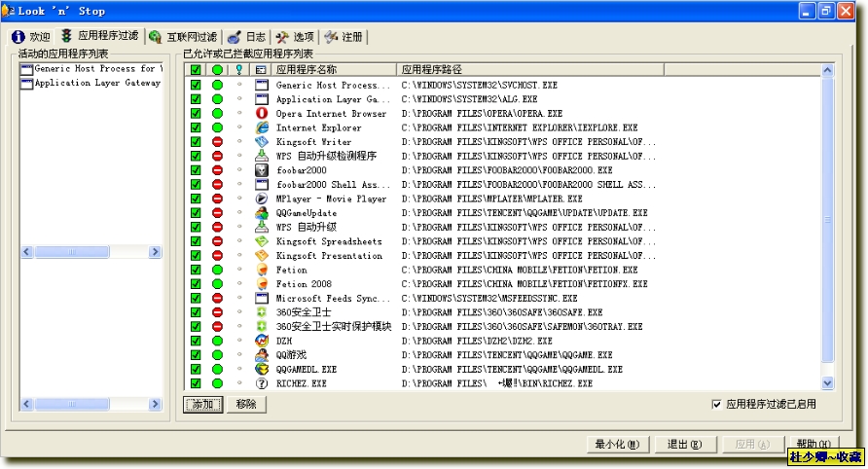Screen dimensions: 868x469
Task: Click the application list vertical scrollbar thumb
Action: 827,220
